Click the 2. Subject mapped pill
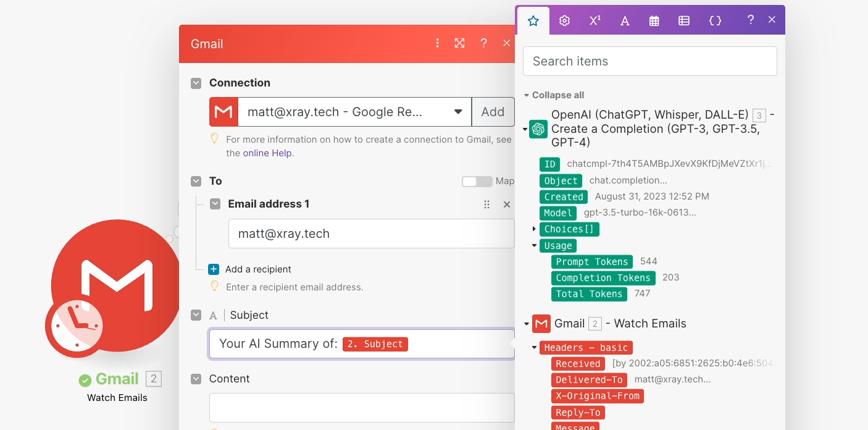Viewport: 868px width, 430px height. [x=375, y=344]
